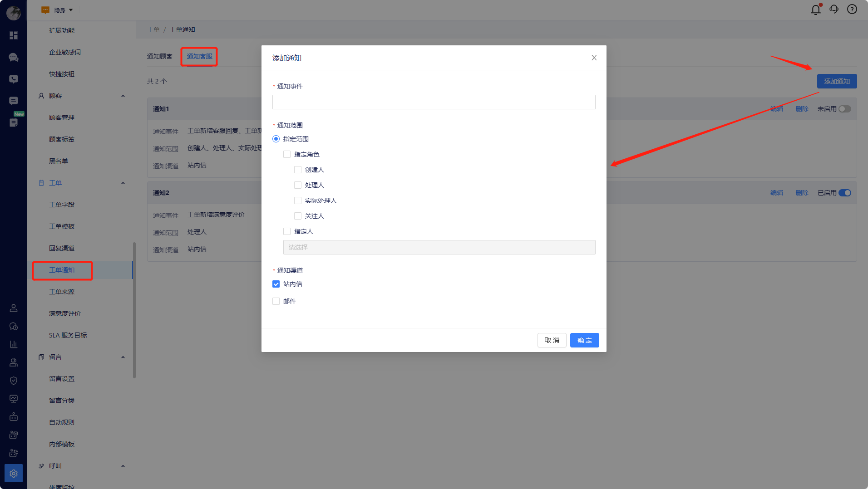Open the settings gear icon in sidebar
The image size is (868, 489).
[x=14, y=473]
